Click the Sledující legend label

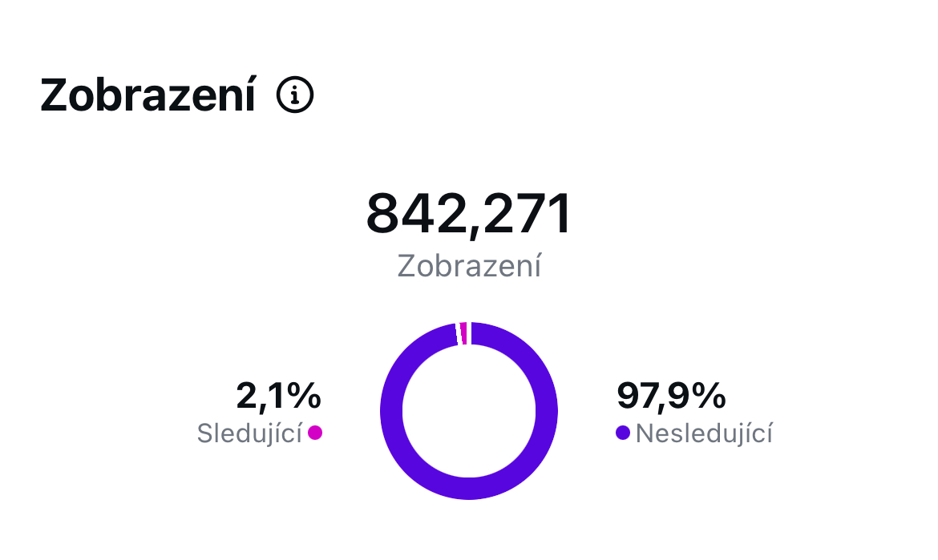click(x=249, y=433)
